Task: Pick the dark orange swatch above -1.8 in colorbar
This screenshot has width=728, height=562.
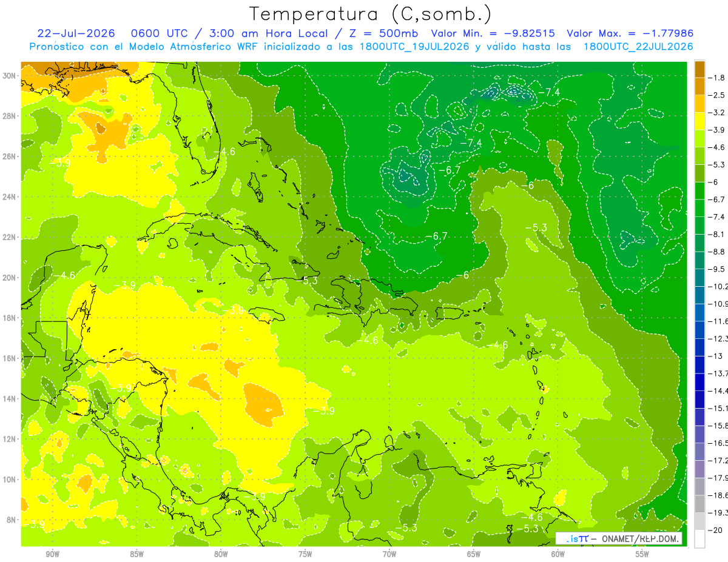Action: (x=699, y=69)
